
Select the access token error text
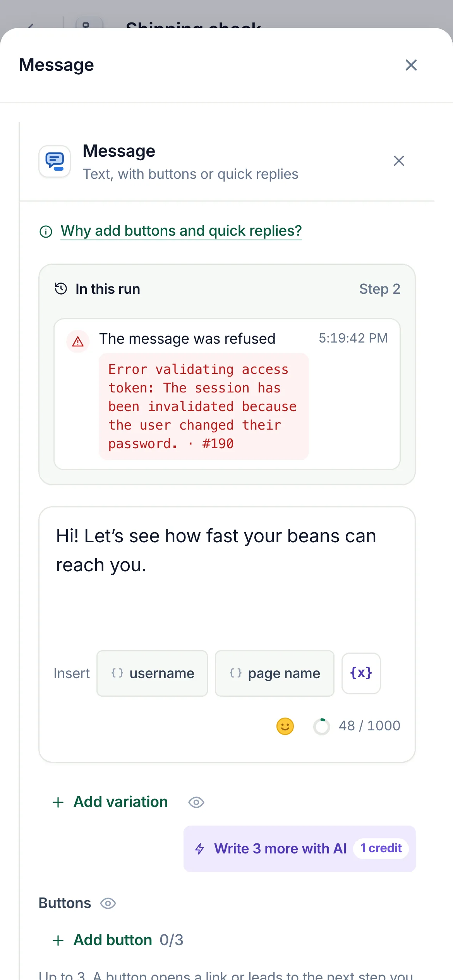204,406
